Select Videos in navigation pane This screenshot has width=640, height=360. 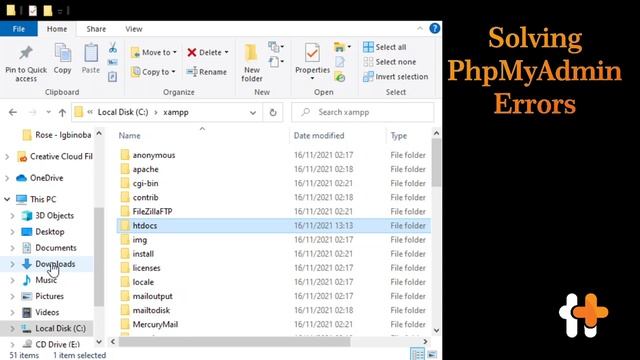[47, 312]
